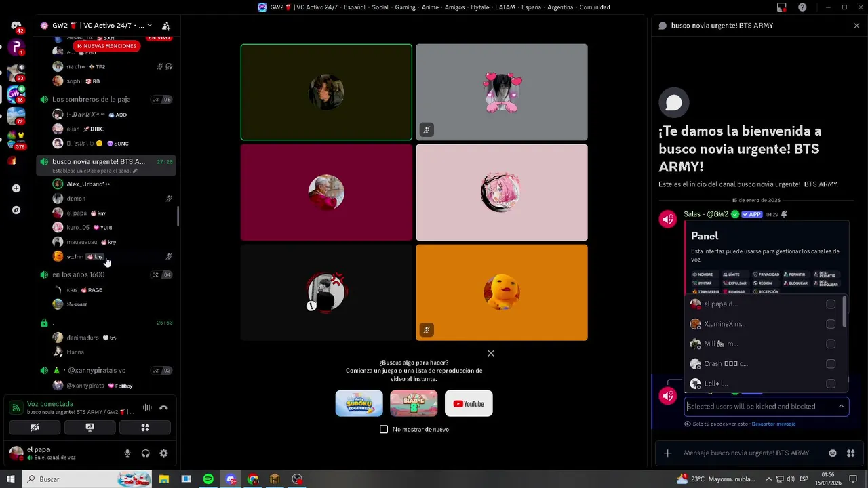
Task: Jump to the 16 nuevas menciones pill
Action: coord(106,46)
